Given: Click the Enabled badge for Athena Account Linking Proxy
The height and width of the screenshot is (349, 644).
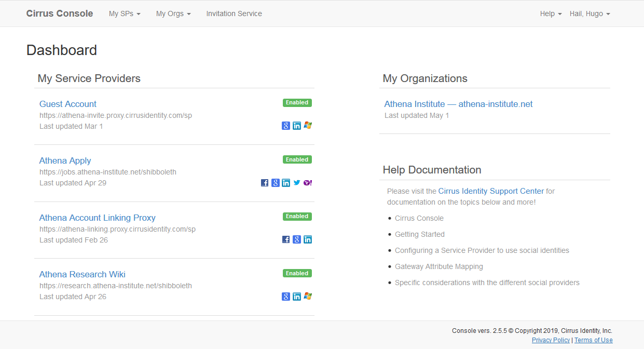Looking at the screenshot, I should 297,216.
